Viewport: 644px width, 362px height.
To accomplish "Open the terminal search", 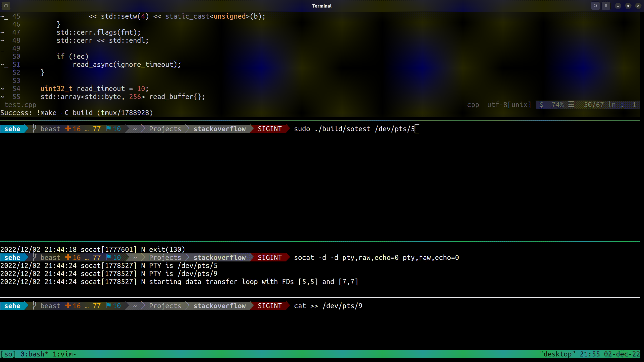I will [595, 6].
